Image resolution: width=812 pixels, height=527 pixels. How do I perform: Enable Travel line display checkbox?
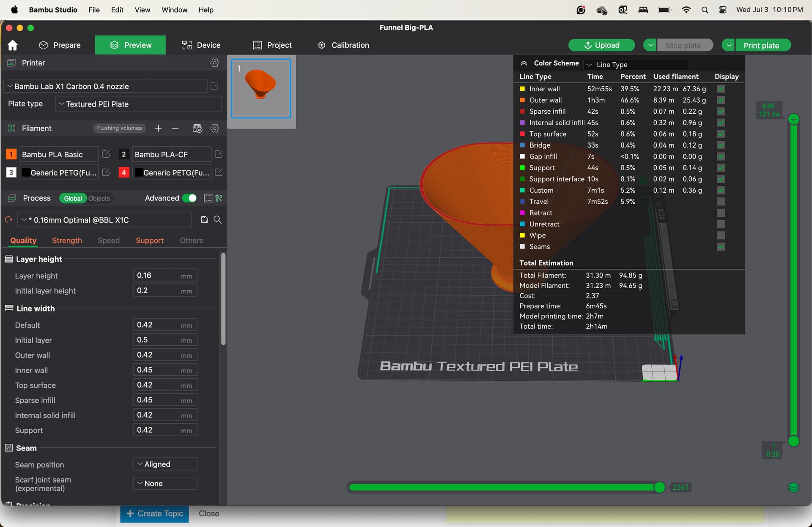721,202
